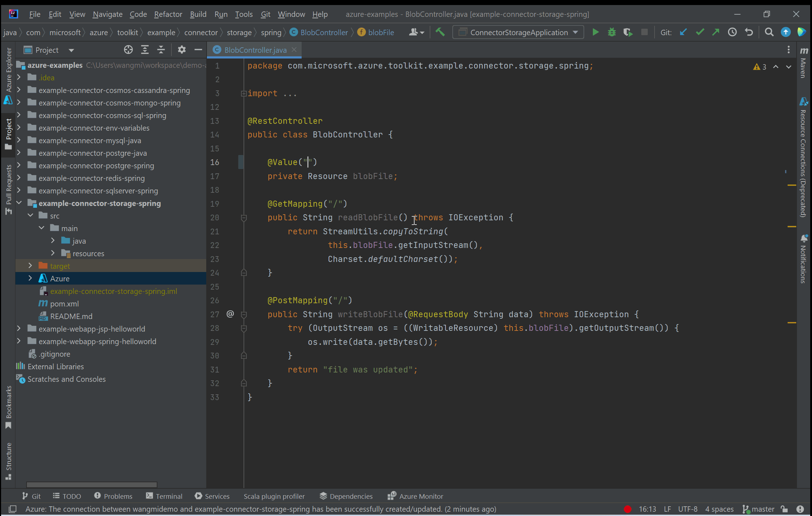The image size is (812, 516).
Task: Open Notifications tool window
Action: (804, 259)
